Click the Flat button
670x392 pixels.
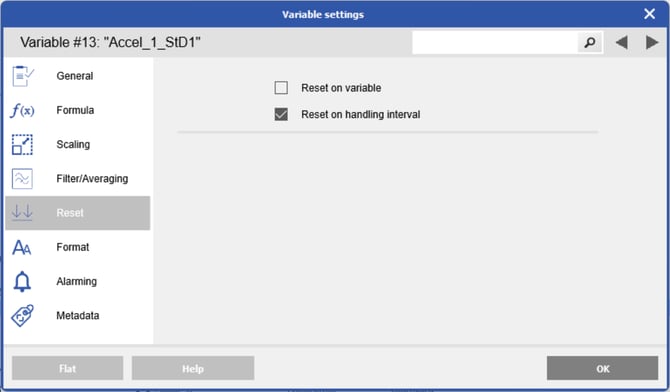(68, 368)
